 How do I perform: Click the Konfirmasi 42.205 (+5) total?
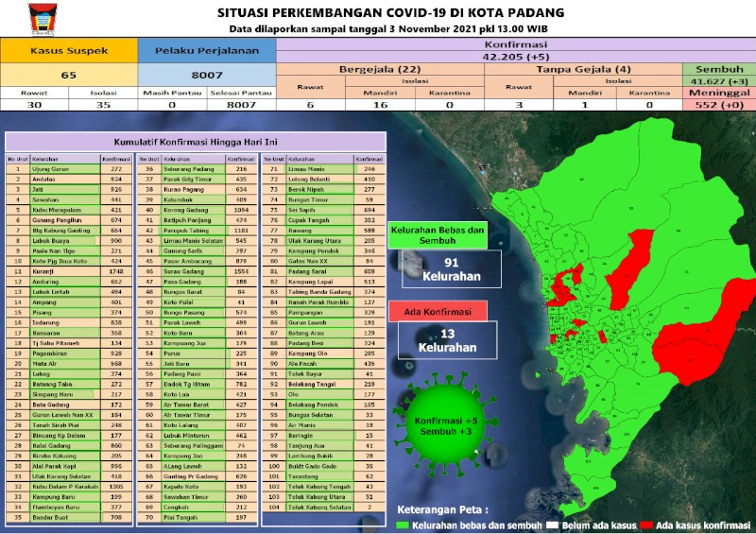[x=516, y=57]
